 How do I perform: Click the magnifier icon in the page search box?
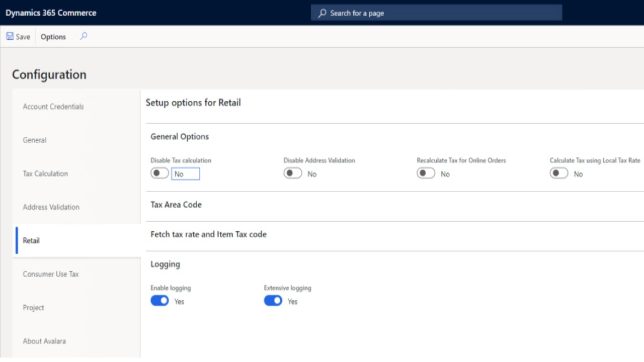[323, 13]
